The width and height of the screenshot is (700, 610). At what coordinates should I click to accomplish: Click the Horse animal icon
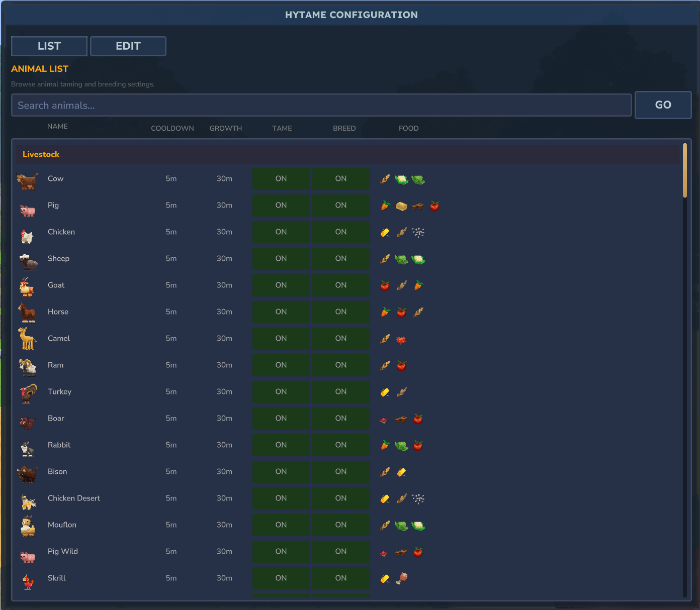pyautogui.click(x=27, y=313)
